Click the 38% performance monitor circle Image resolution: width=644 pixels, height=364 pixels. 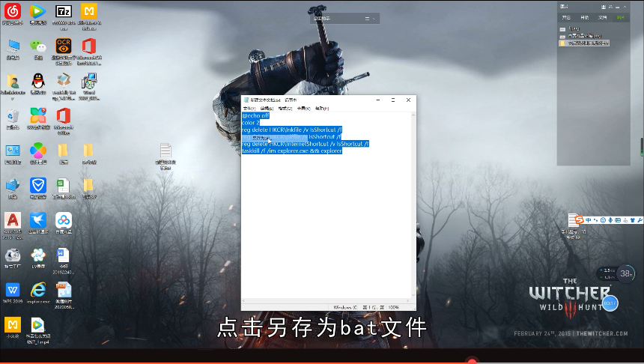[x=625, y=273]
